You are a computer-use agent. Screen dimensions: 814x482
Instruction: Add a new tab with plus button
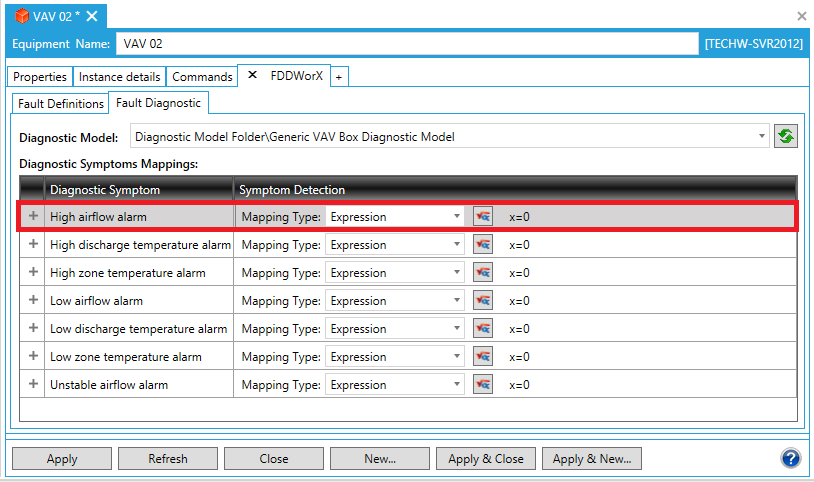click(x=338, y=77)
